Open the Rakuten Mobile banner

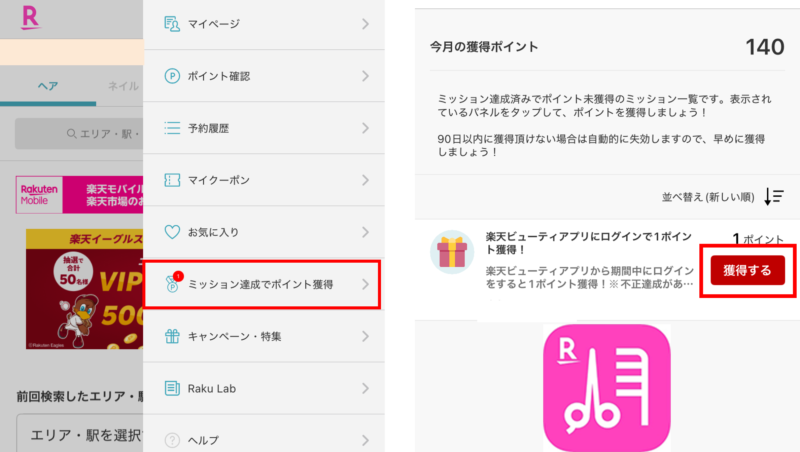click(x=80, y=195)
